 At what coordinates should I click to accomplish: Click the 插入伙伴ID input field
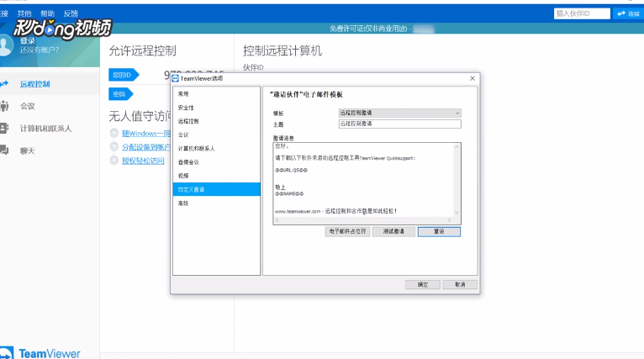(x=582, y=13)
